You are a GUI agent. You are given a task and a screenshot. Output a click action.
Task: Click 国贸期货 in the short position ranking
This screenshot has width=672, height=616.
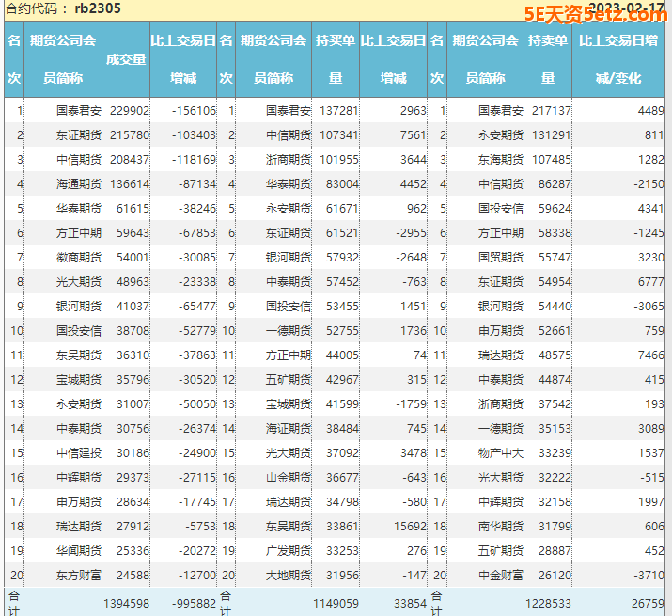click(x=501, y=258)
